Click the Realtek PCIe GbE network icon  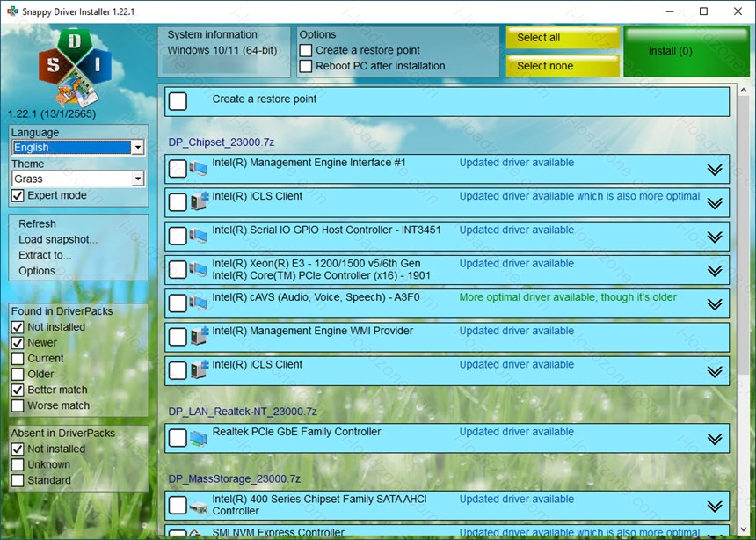(198, 438)
